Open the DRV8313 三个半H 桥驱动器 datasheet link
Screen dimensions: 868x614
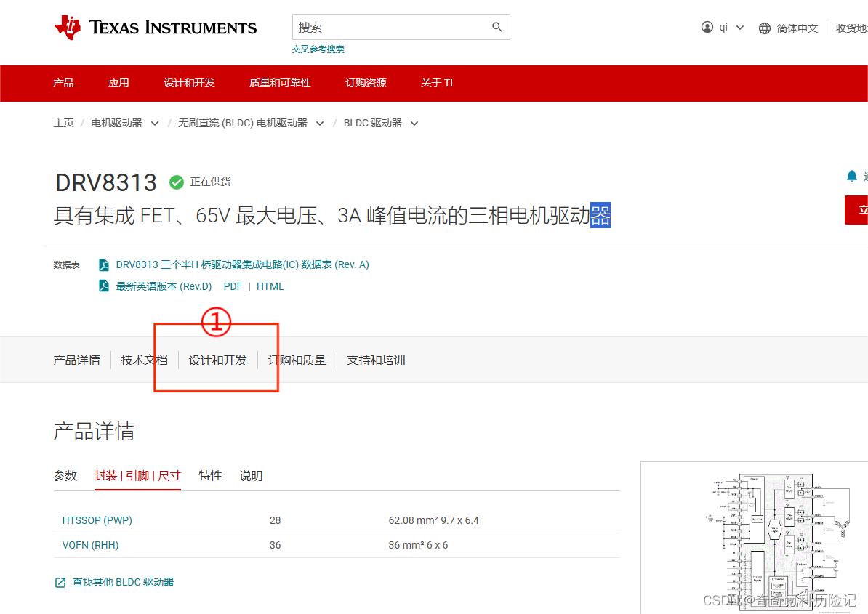[x=243, y=265]
